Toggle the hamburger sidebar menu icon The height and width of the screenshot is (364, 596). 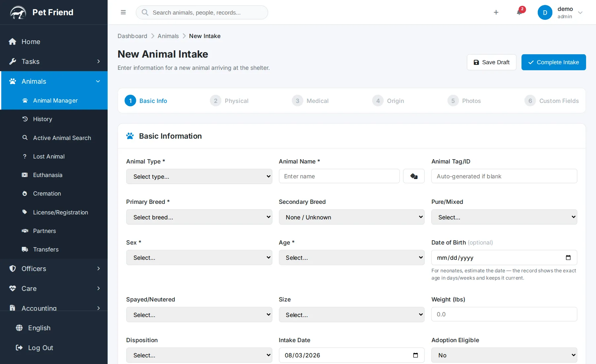(123, 12)
